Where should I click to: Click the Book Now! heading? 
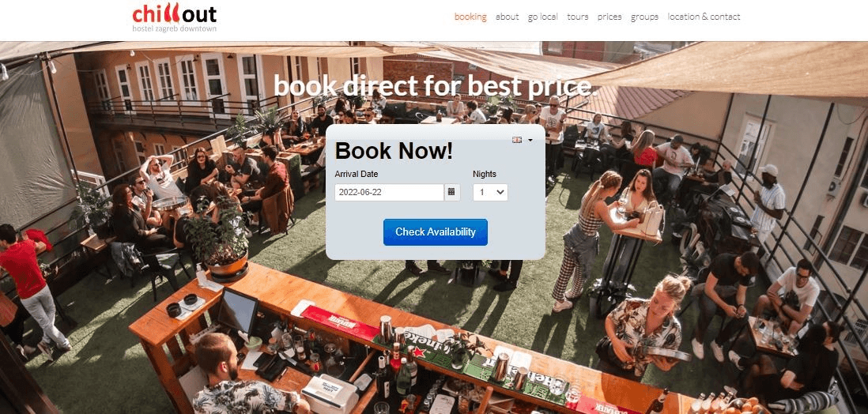394,151
